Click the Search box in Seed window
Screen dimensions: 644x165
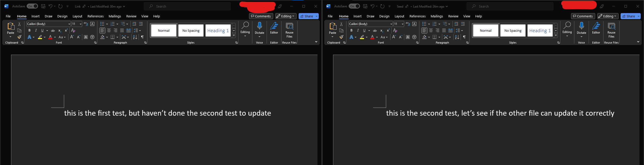coord(510,6)
